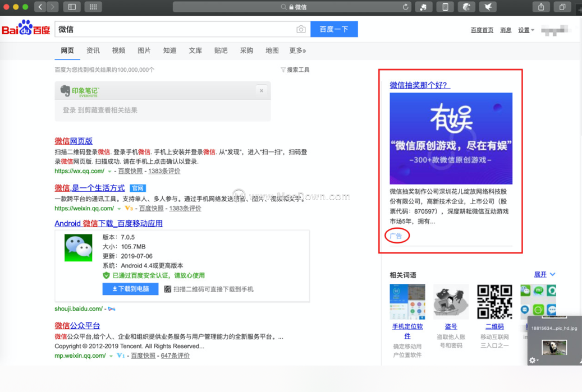Switch to the 视频 tab
Image resolution: width=582 pixels, height=392 pixels.
click(x=119, y=50)
